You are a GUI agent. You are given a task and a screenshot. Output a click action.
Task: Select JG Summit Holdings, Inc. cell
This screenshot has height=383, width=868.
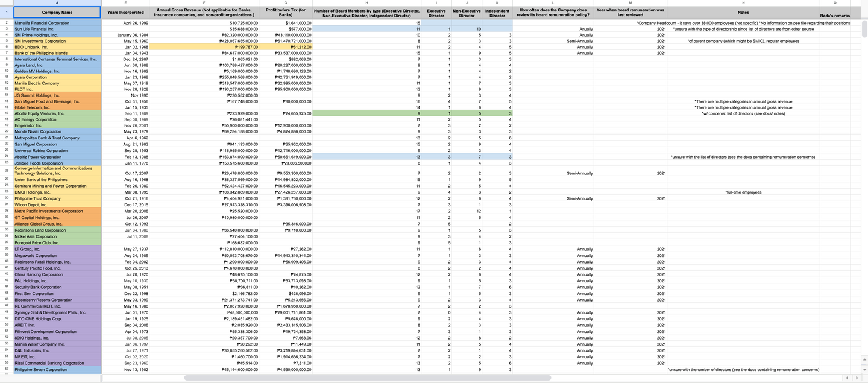coord(57,95)
